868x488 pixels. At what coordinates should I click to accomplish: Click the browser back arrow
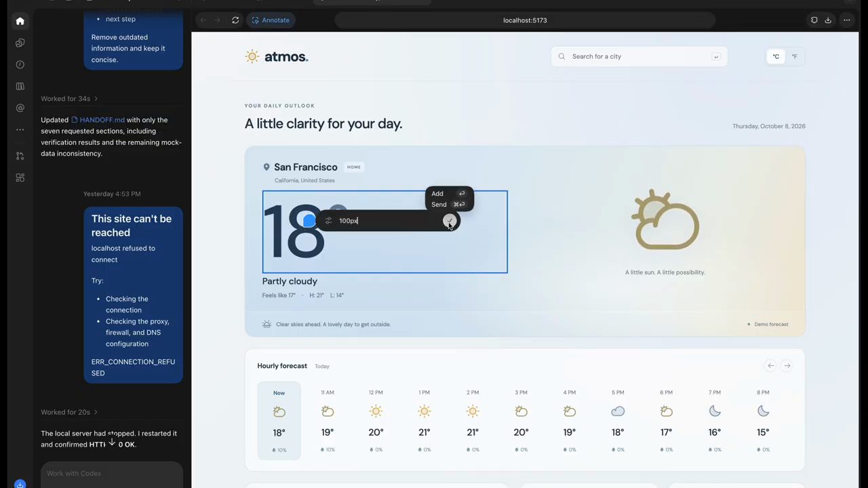coord(203,20)
